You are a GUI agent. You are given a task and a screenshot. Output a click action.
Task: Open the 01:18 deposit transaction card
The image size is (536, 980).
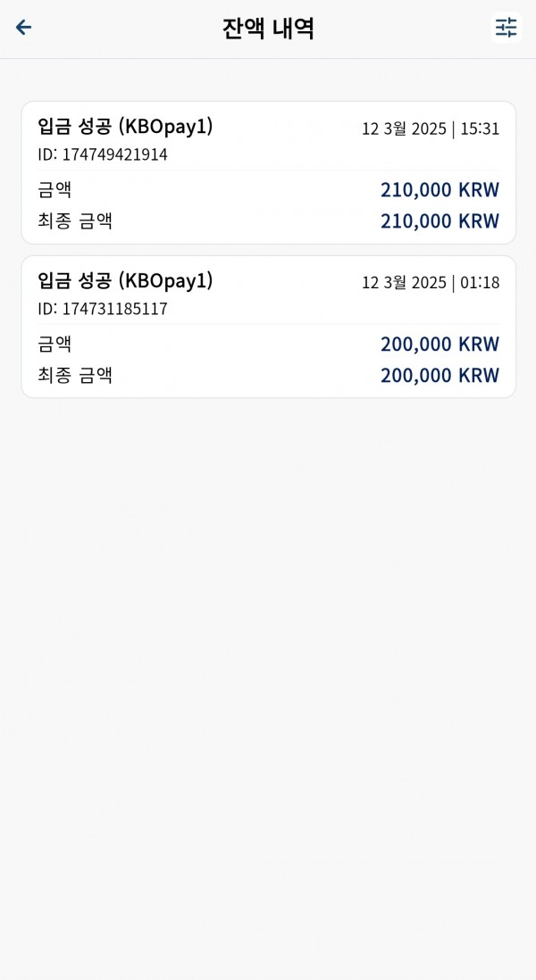(268, 327)
